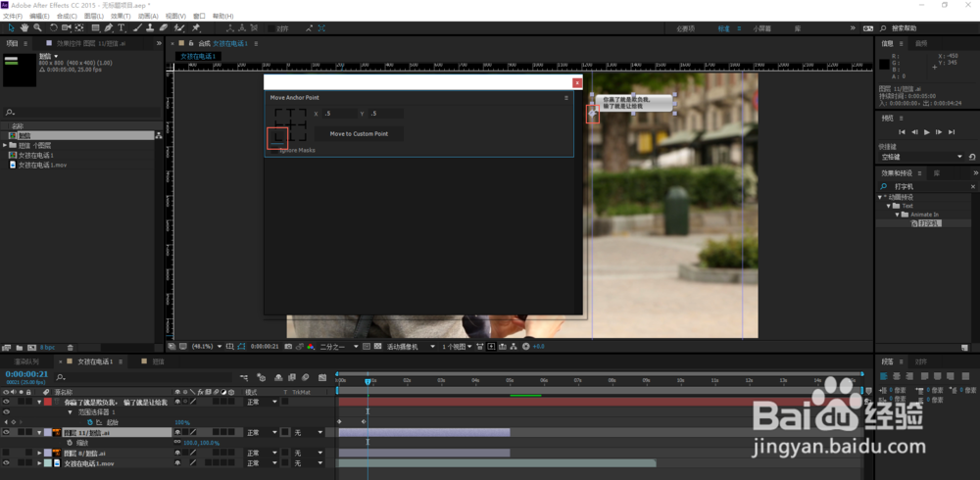Image resolution: width=980 pixels, height=480 pixels.
Task: Open the 合成(C) menu
Action: (x=67, y=16)
